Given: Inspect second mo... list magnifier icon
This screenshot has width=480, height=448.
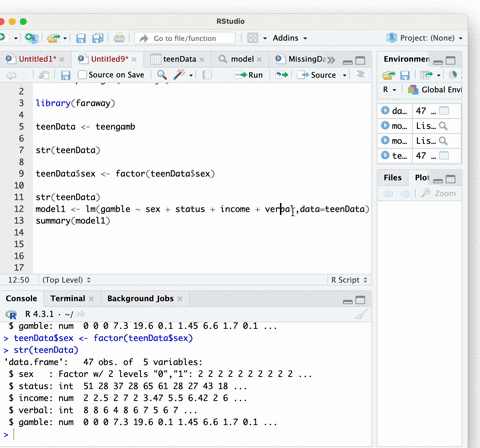Looking at the screenshot, I should 443,141.
